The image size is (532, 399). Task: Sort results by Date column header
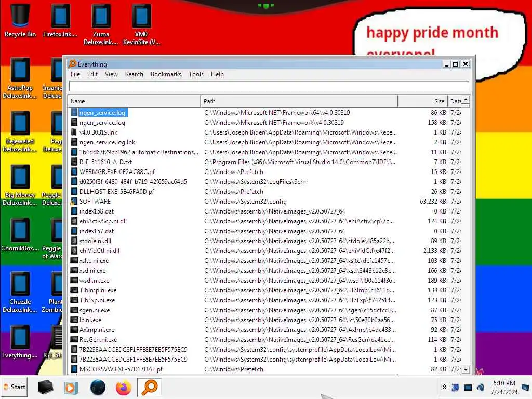[x=455, y=101]
